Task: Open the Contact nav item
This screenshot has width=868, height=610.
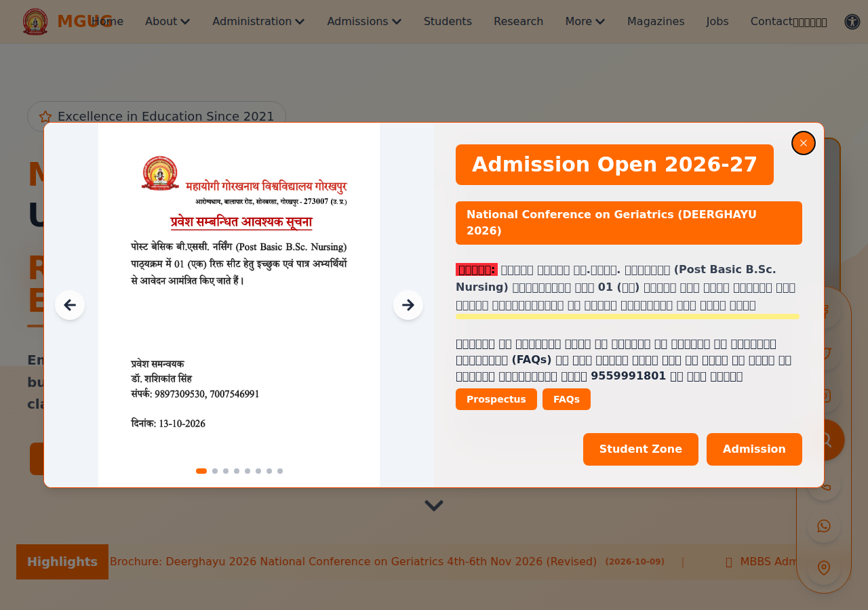Action: pos(771,22)
